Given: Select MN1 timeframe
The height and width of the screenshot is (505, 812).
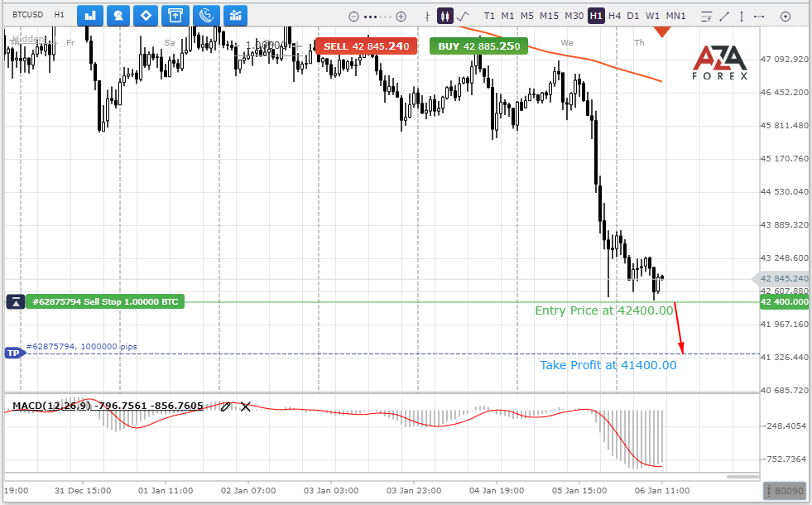Looking at the screenshot, I should (x=675, y=16).
